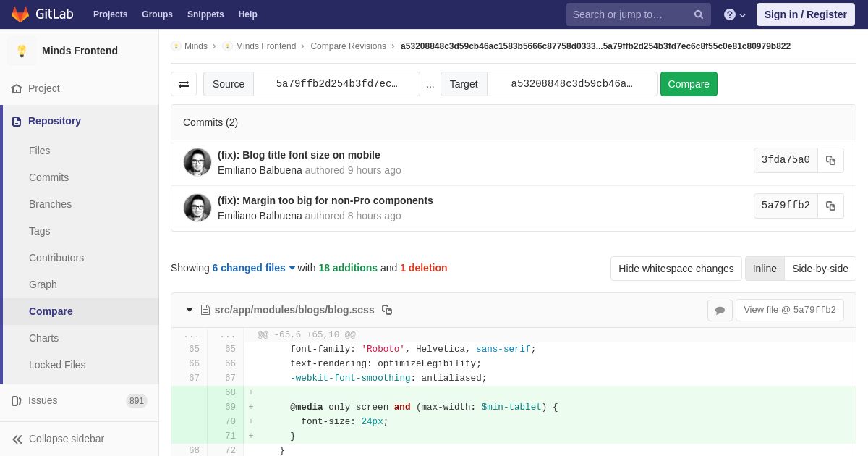Hide whitespace changes
The width and height of the screenshot is (868, 456).
(x=676, y=269)
